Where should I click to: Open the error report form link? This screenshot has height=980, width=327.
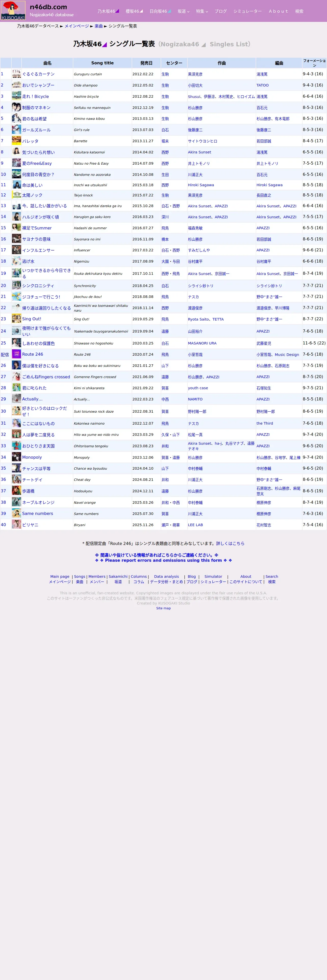click(x=163, y=557)
